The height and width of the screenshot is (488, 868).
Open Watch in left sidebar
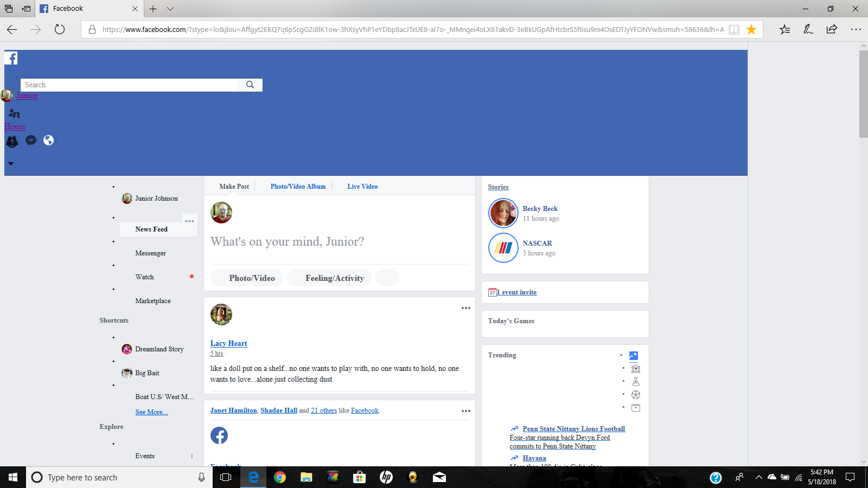point(144,277)
